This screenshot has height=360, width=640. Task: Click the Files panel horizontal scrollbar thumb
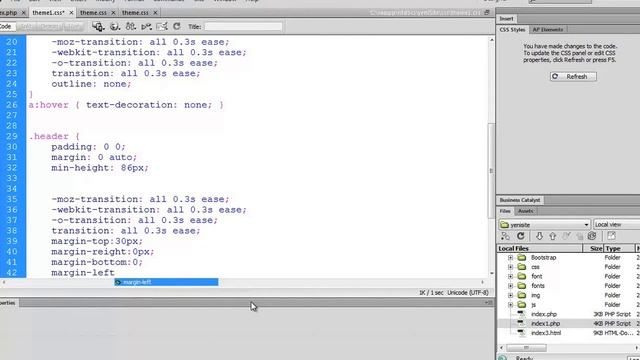point(526,348)
